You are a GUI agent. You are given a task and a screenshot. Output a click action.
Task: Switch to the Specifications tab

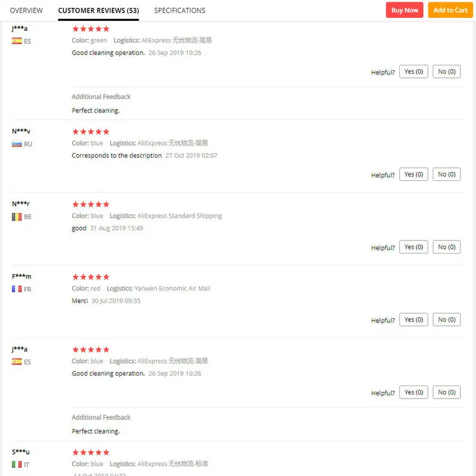(x=180, y=11)
